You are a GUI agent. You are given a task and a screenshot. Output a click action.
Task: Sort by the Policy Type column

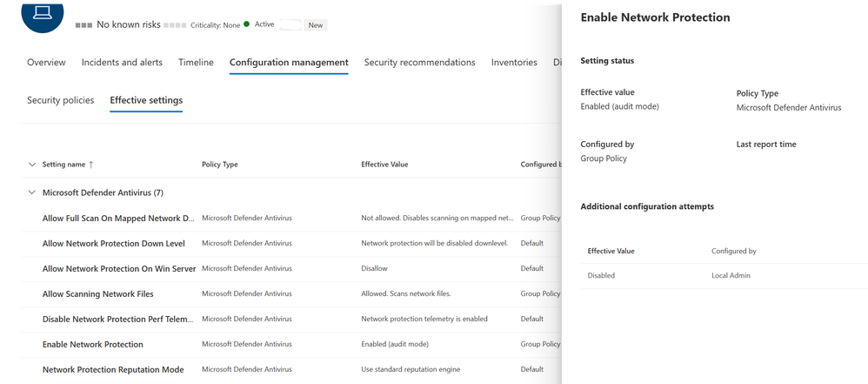point(219,165)
